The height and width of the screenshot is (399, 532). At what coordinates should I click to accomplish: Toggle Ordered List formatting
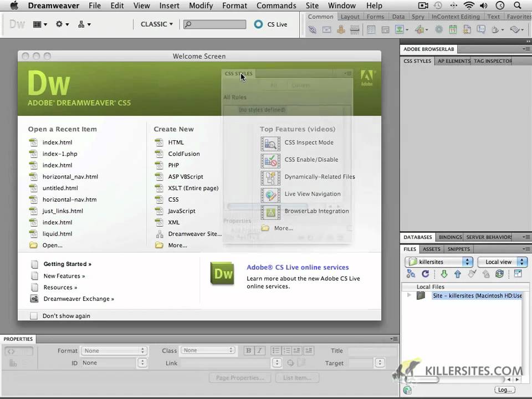(x=287, y=350)
